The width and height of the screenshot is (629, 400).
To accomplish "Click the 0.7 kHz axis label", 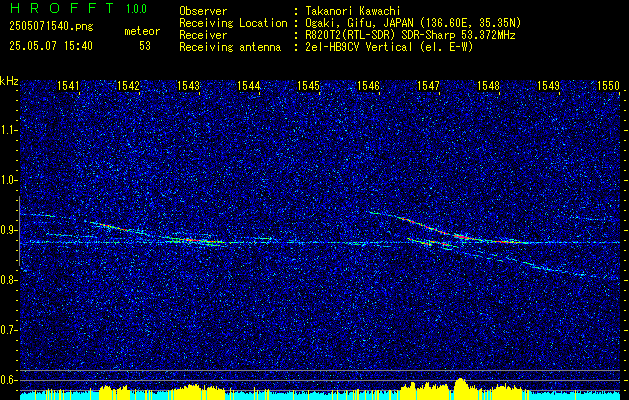I will [9, 330].
